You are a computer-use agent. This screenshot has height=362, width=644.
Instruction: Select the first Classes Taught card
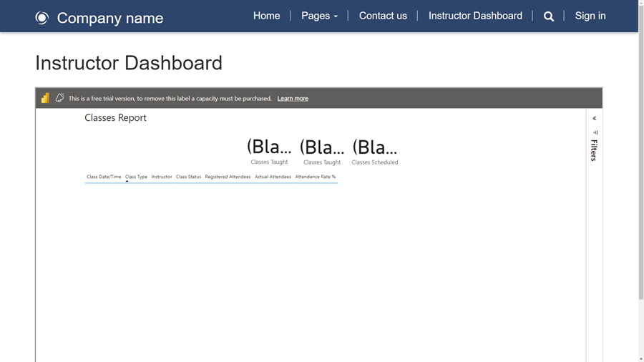pos(270,151)
